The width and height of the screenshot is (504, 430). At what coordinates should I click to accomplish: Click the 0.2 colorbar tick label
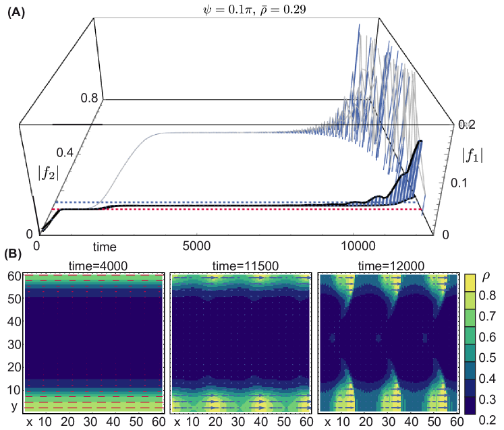pos(488,421)
